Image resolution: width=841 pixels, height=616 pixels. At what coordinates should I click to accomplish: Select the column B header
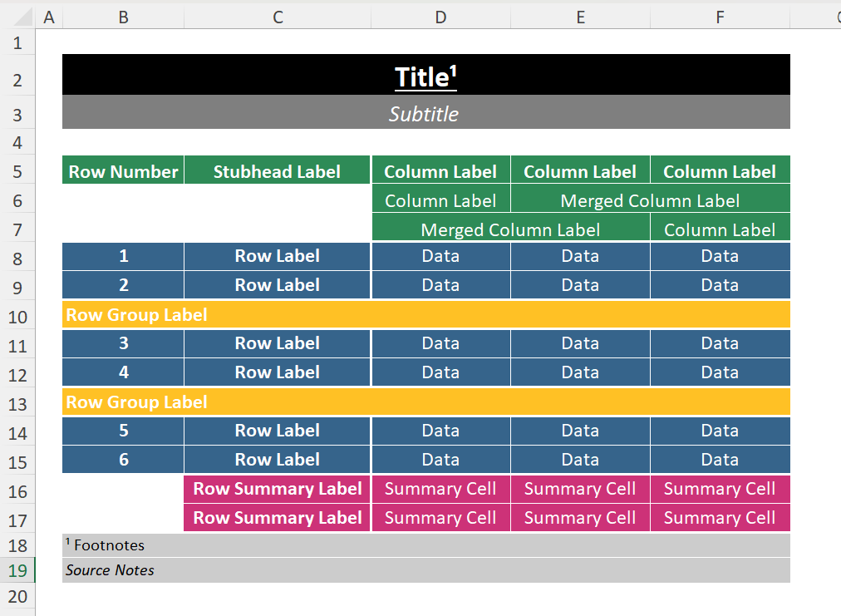pyautogui.click(x=123, y=17)
